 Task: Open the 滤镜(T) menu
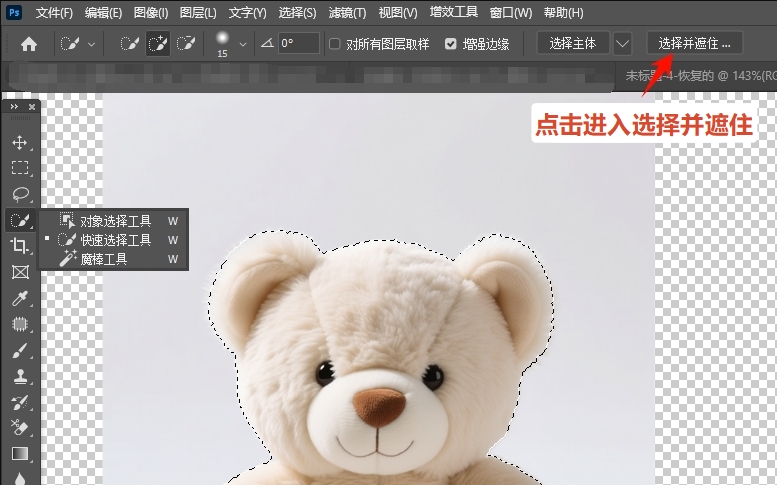coord(347,13)
